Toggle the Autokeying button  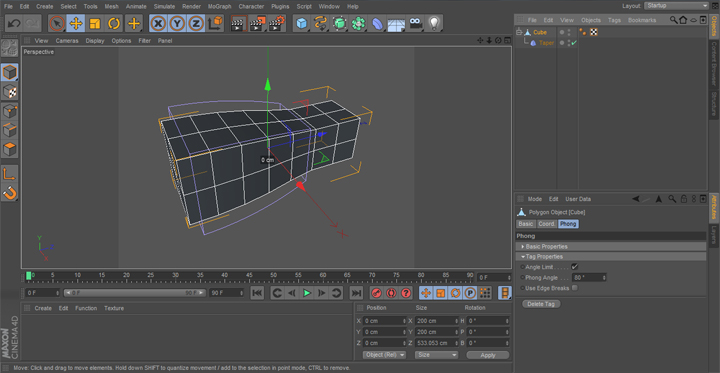(391, 293)
